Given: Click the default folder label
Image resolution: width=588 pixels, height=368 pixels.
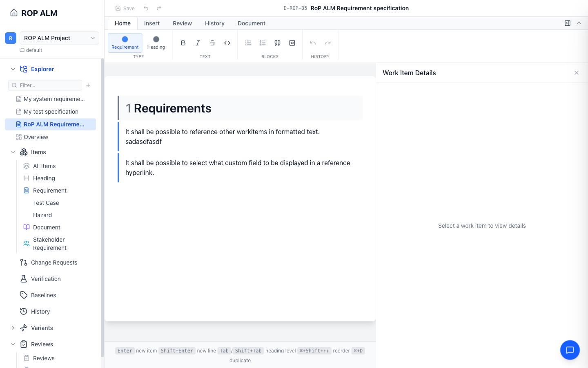Looking at the screenshot, I should (x=34, y=50).
